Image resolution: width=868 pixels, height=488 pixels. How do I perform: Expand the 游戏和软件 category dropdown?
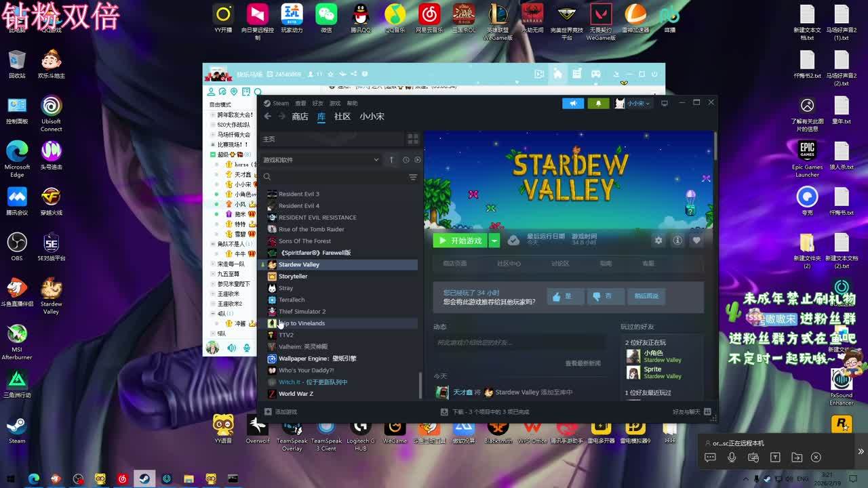point(376,160)
